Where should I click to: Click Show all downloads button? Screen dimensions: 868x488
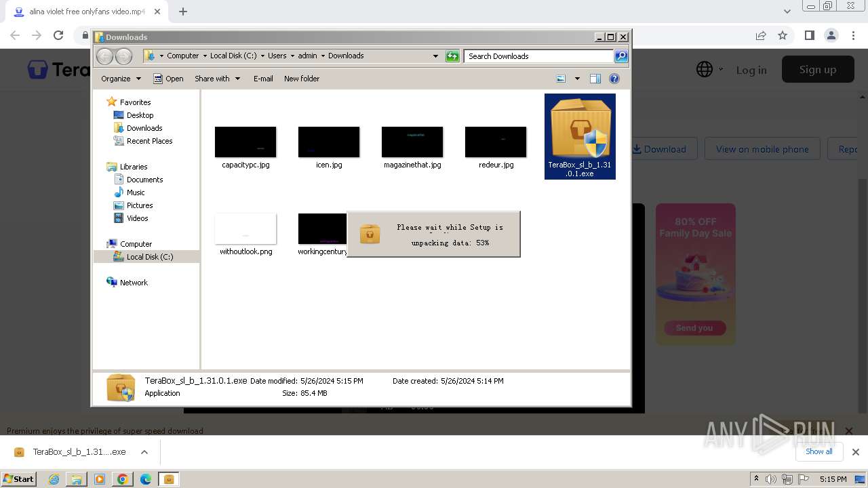[x=819, y=451]
